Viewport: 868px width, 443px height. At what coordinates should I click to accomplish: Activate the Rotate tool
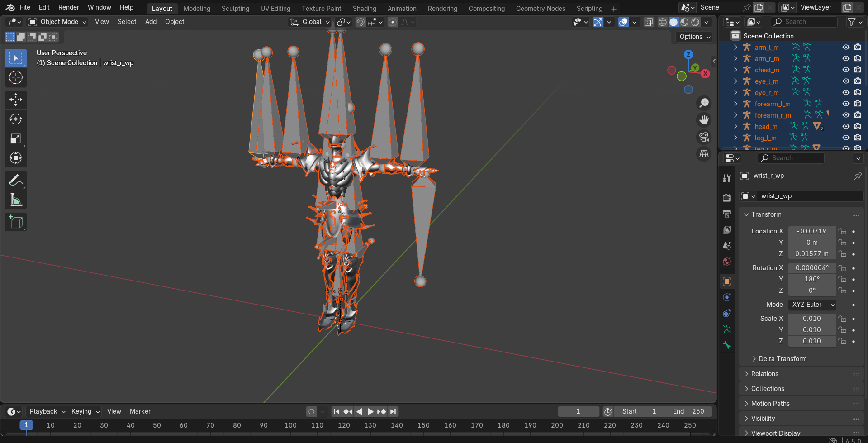pyautogui.click(x=16, y=119)
